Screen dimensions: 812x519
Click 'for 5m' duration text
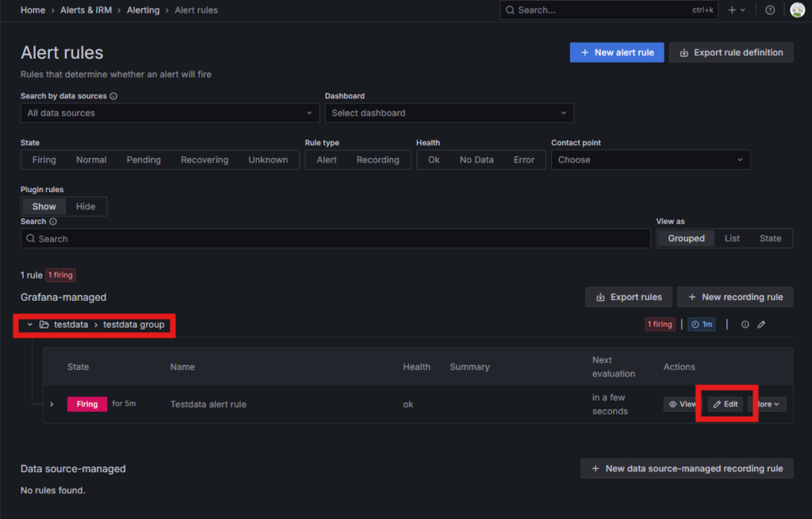point(124,403)
